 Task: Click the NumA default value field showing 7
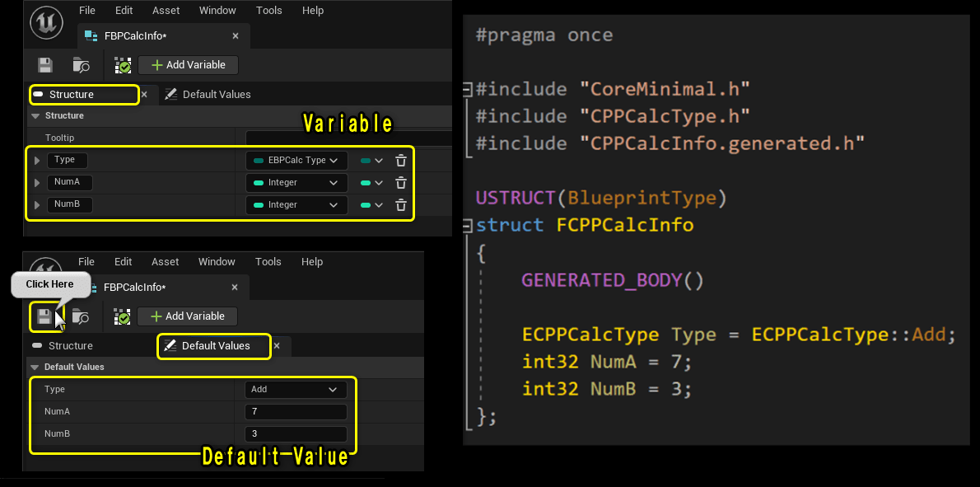[x=296, y=411]
